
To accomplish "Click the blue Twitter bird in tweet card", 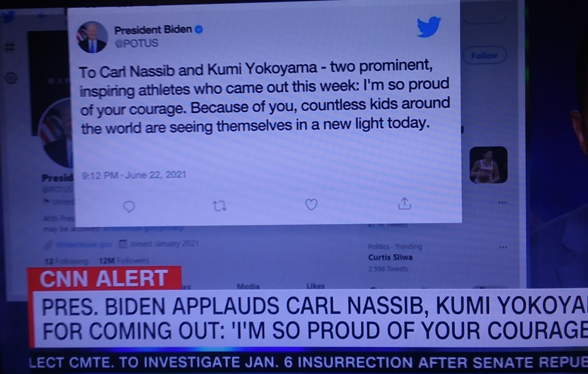I will [x=429, y=27].
